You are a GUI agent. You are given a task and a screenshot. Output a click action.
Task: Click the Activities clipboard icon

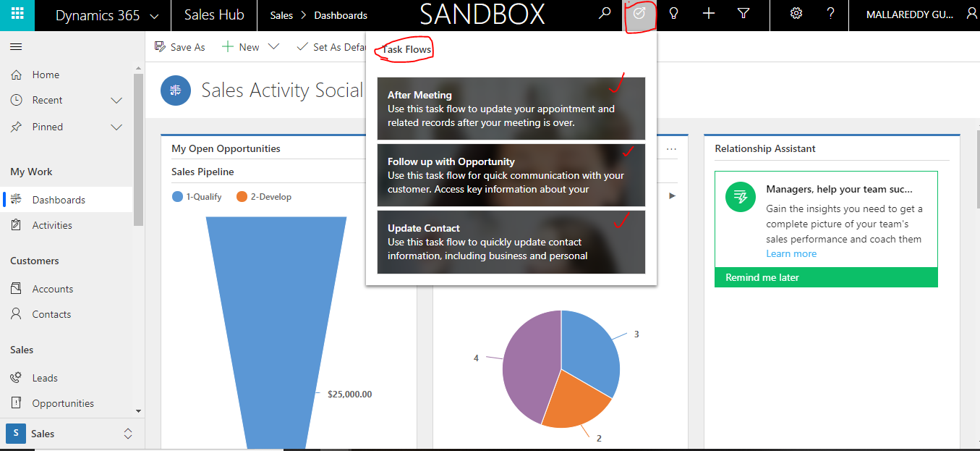pyautogui.click(x=16, y=225)
